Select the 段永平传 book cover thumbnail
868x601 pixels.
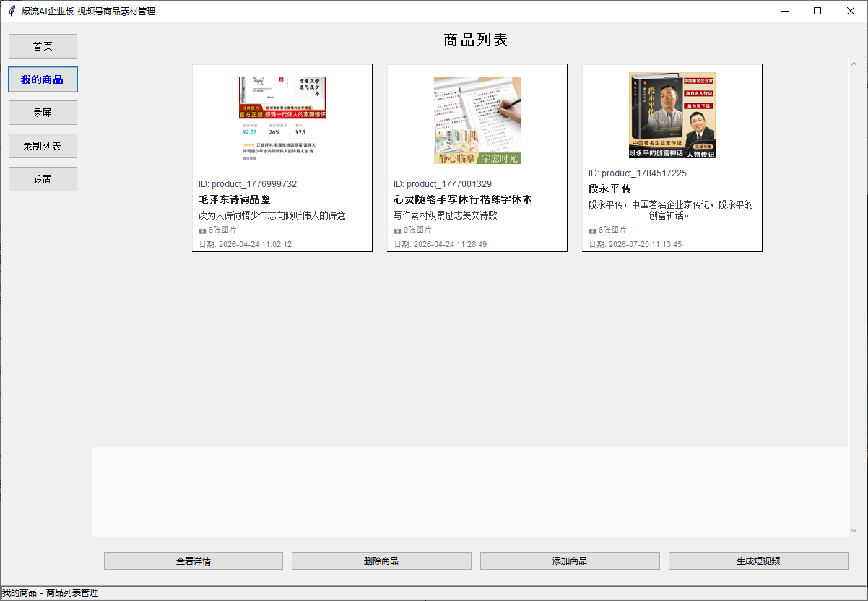[672, 115]
